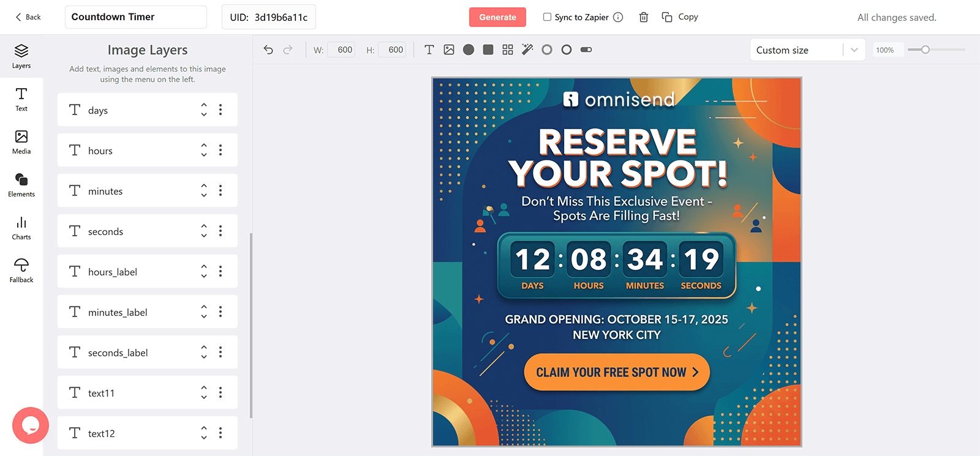
Task: Reorder the minutes layer with arrows
Action: tap(204, 190)
